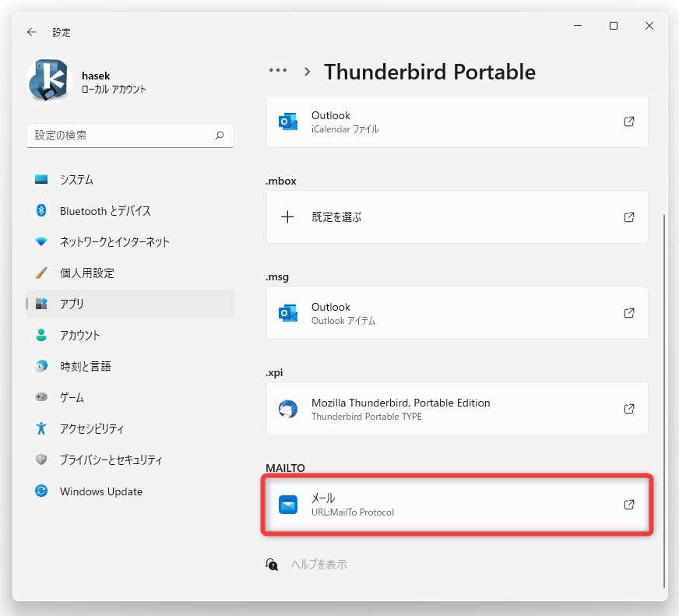Open プライバシーとセキュリティ settings
679x616 pixels.
point(130,459)
